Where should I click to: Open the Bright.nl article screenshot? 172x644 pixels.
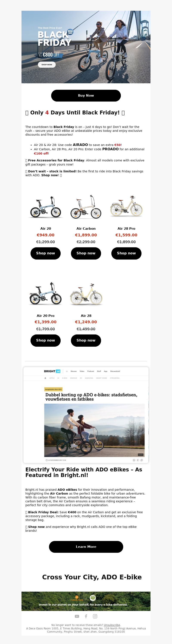(x=86, y=415)
